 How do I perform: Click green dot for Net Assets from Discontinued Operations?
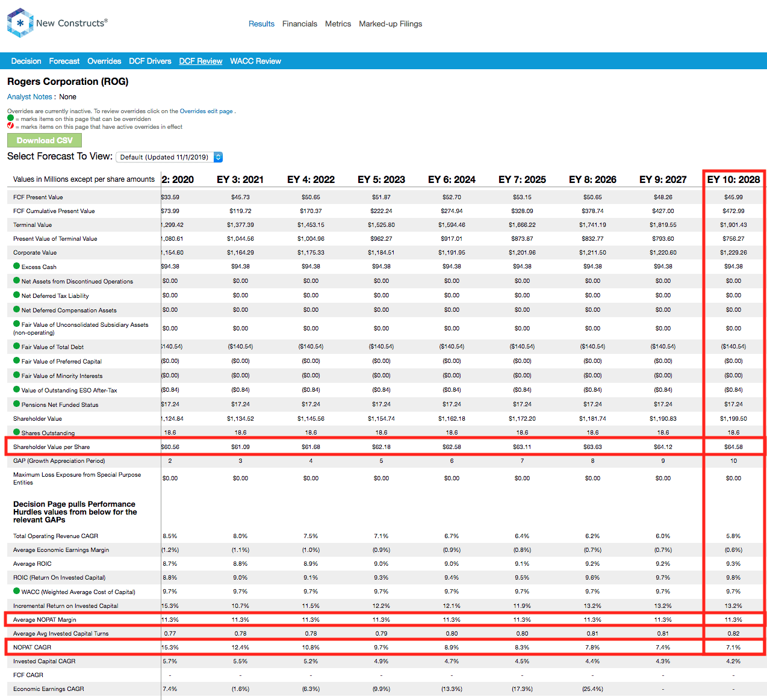click(x=17, y=280)
